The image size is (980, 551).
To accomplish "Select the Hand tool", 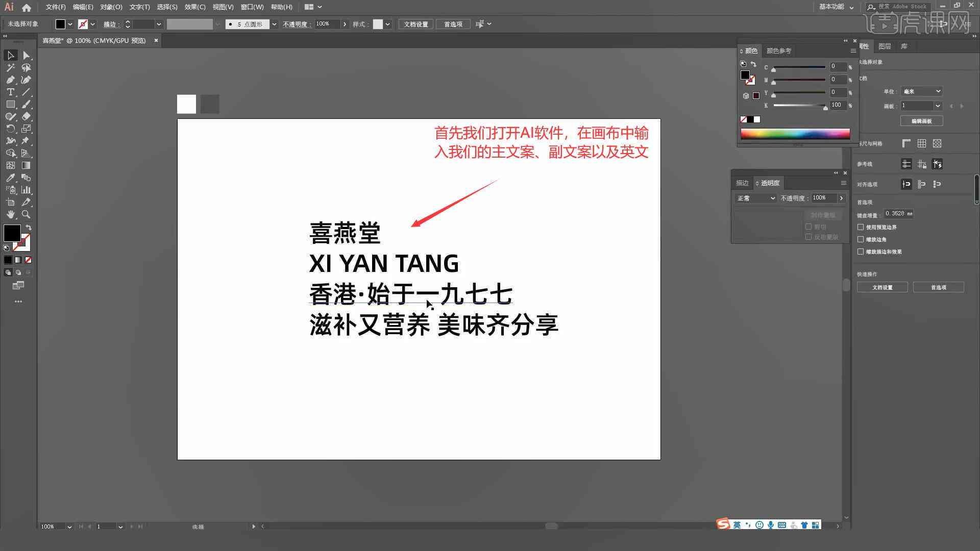I will pyautogui.click(x=10, y=215).
